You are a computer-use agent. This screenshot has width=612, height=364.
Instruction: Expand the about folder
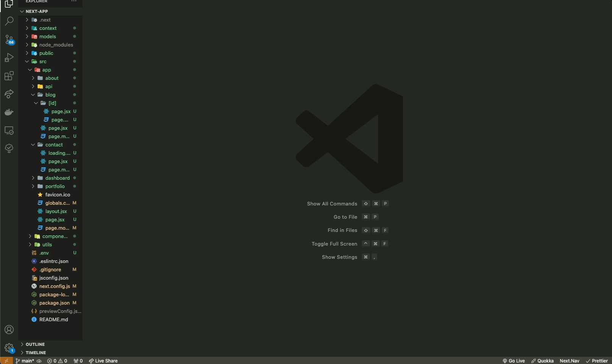[50, 78]
